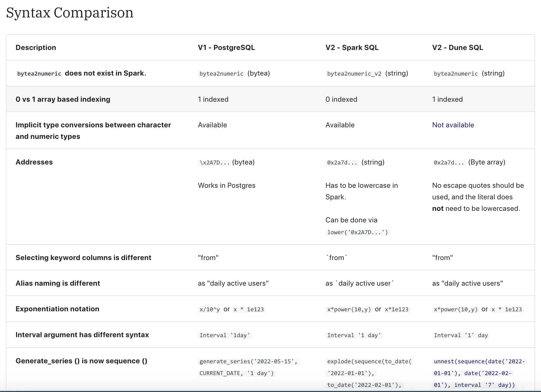Click as "daily active users" in PostgreSQL column
The height and width of the screenshot is (392, 541).
pos(233,283)
